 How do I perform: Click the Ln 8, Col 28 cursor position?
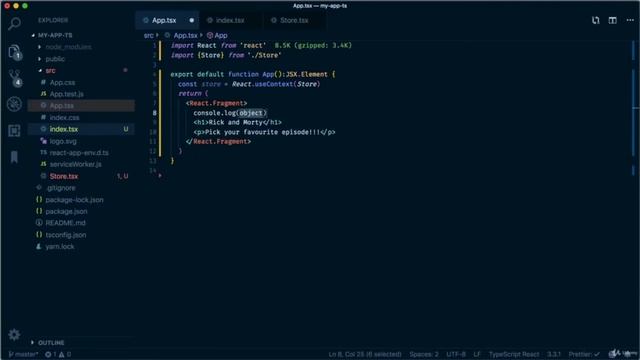[365, 354]
